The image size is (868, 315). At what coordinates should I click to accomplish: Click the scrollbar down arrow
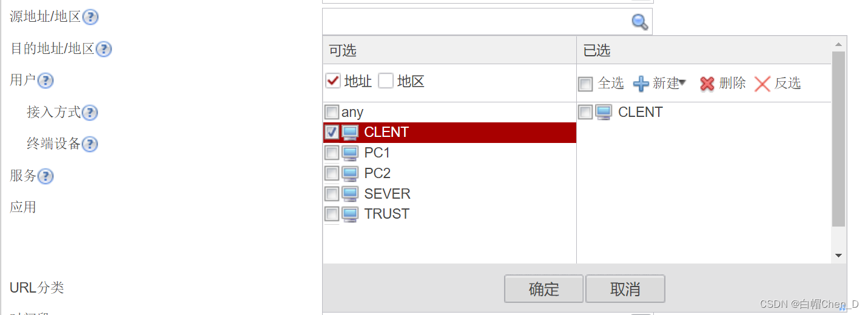[x=838, y=256]
